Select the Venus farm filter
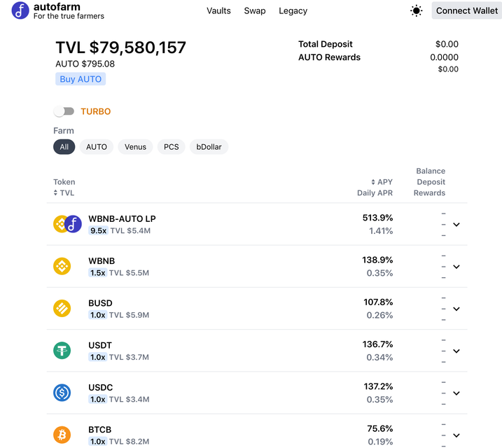 [x=135, y=147]
